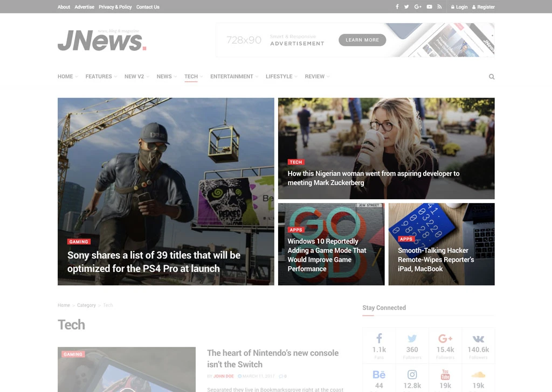Screen dimensions: 552x392
Task: Open the Twitter icon in top bar
Action: [406, 6]
